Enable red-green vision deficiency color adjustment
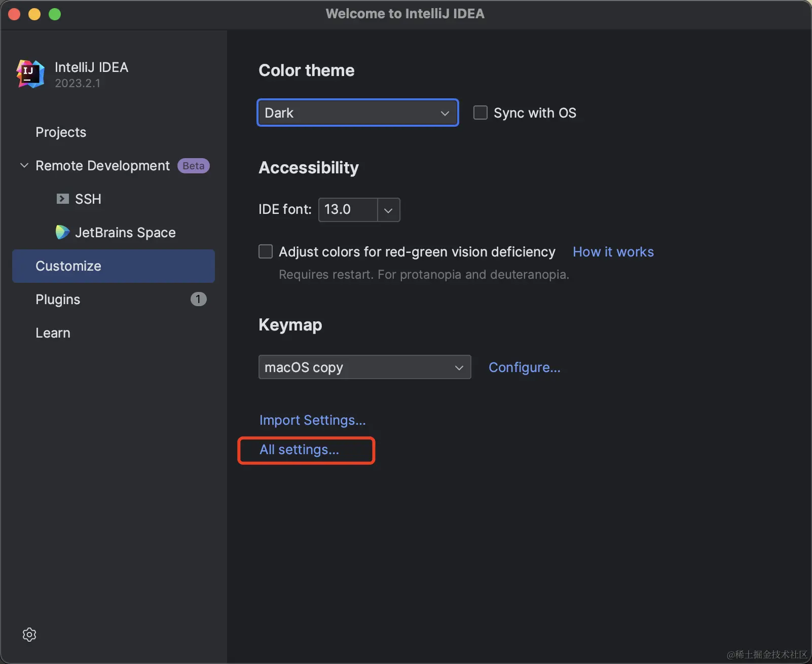This screenshot has height=664, width=812. [x=266, y=251]
